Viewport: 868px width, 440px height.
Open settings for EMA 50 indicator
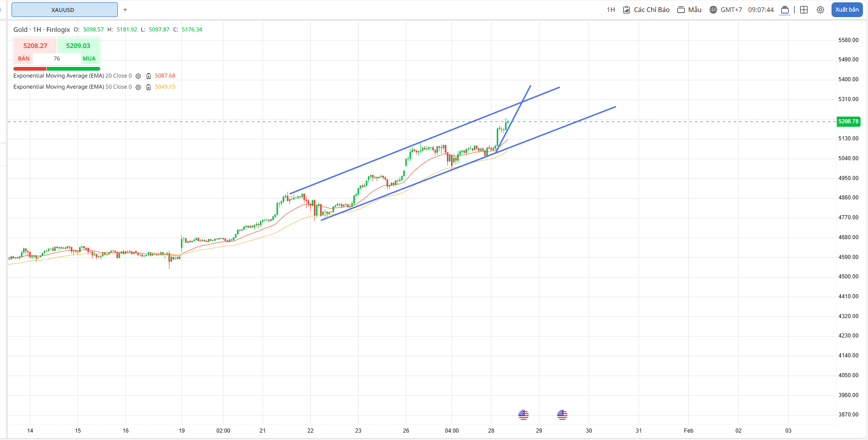tap(138, 87)
